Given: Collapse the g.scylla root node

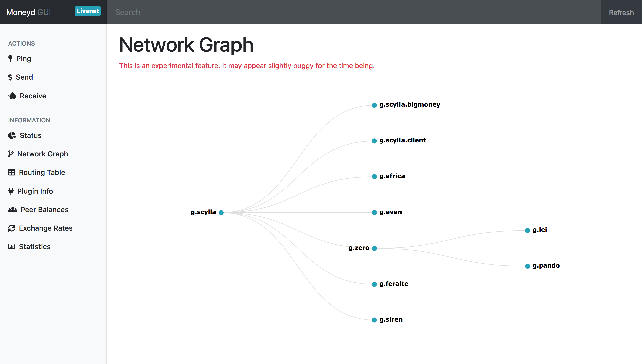Looking at the screenshot, I should click(x=221, y=213).
